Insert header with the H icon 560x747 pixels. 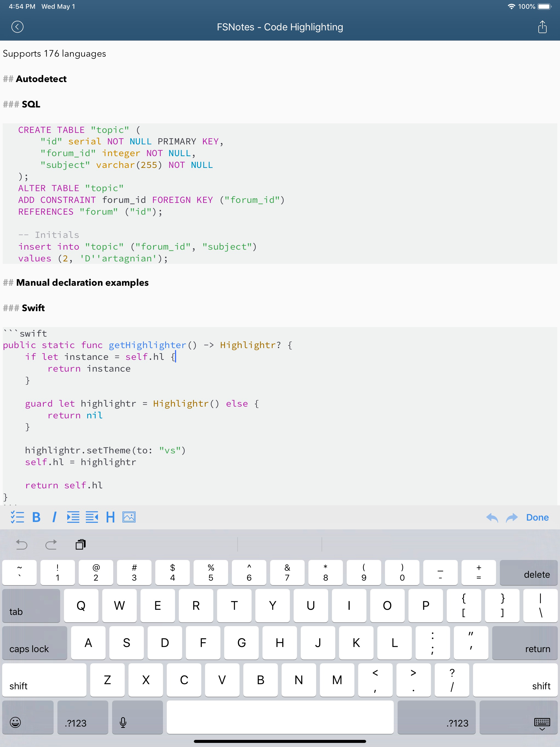click(x=110, y=517)
